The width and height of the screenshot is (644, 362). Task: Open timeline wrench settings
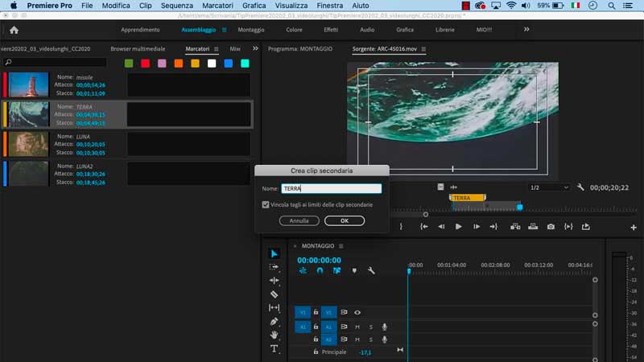(x=371, y=270)
